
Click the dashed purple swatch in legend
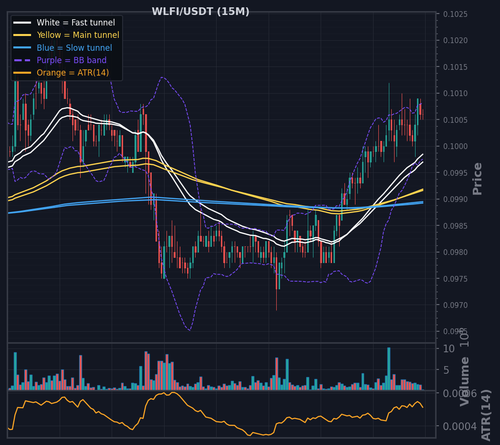(22, 60)
